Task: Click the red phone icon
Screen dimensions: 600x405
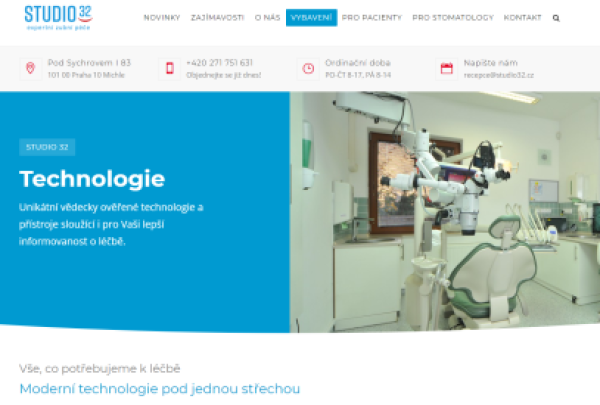Action: pos(170,69)
